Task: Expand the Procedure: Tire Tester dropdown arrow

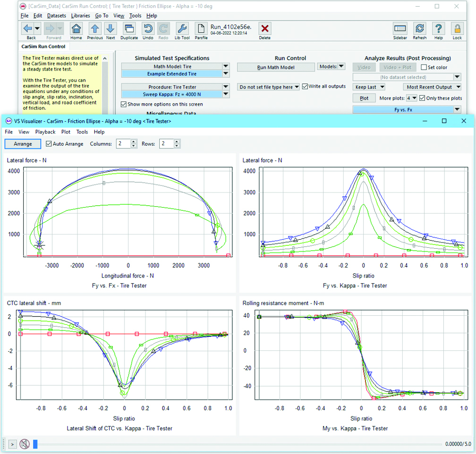Action: click(x=226, y=87)
